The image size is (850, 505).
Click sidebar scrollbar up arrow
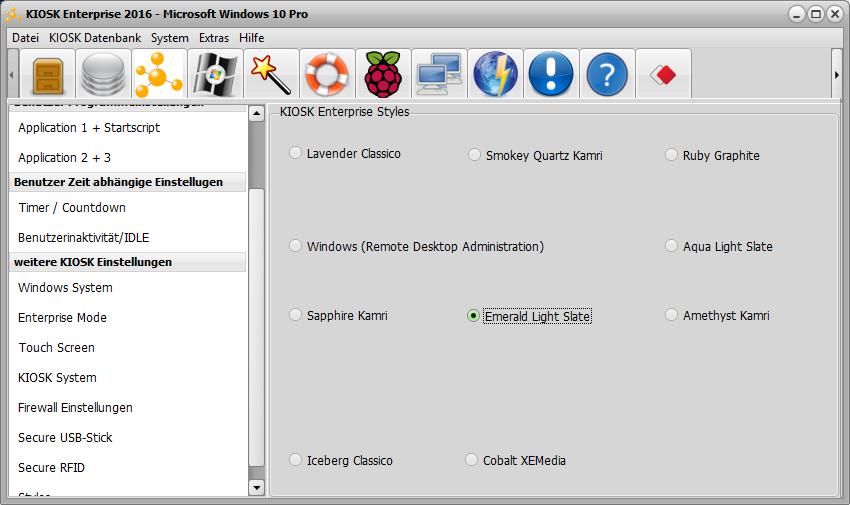click(256, 113)
